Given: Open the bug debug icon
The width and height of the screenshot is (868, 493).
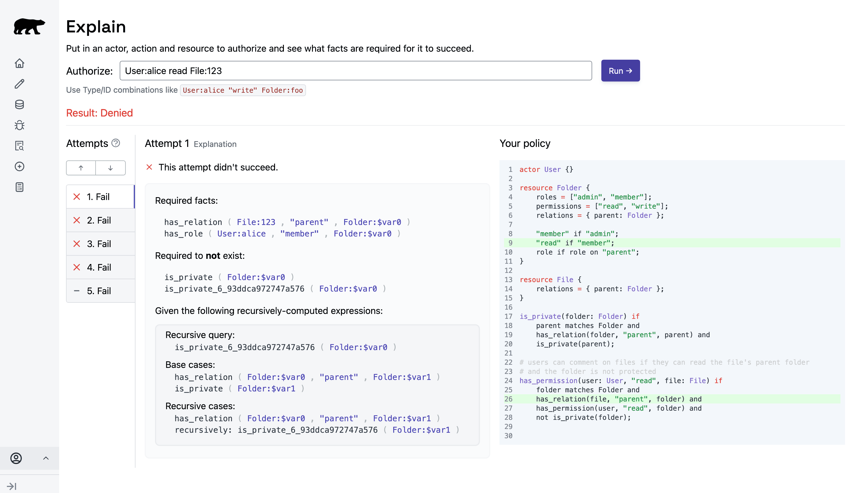Looking at the screenshot, I should [x=20, y=125].
